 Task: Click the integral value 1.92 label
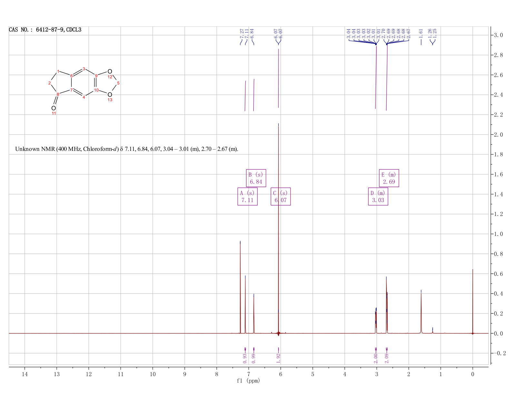[x=279, y=358]
